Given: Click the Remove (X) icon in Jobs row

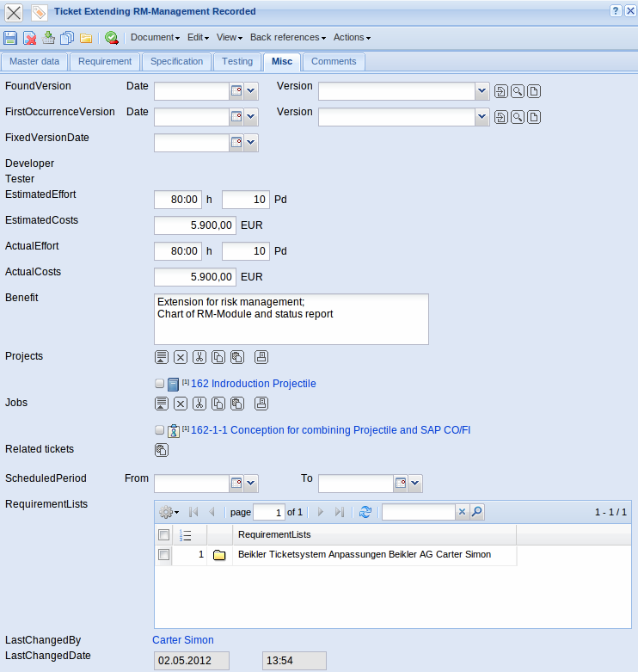Looking at the screenshot, I should tap(181, 404).
